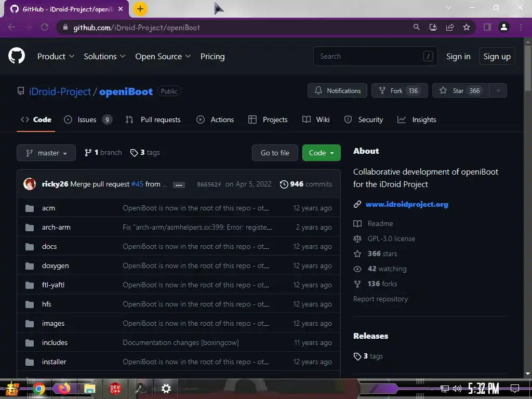Open the ftl-yaftl folder
This screenshot has height=399, width=532.
click(54, 285)
